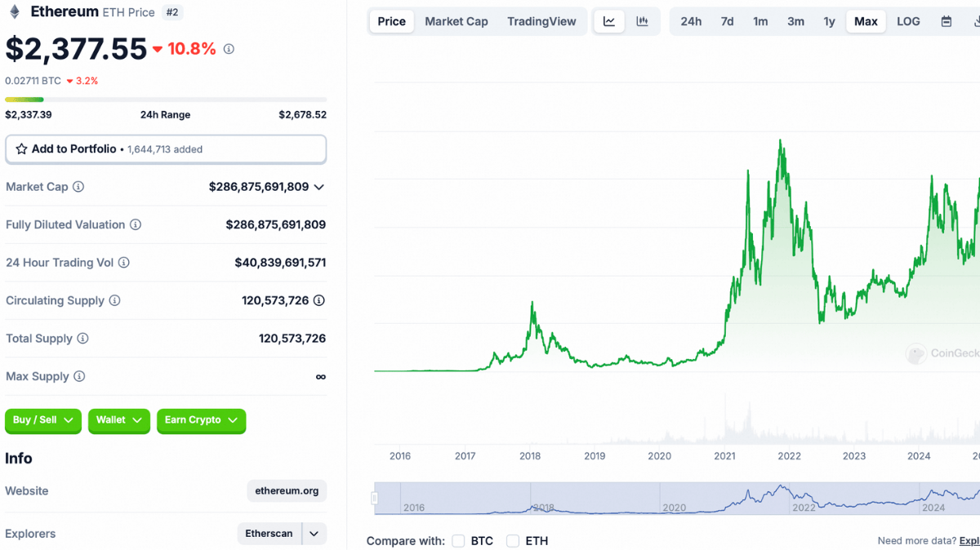
Task: Set chart range to 24h
Action: (691, 21)
